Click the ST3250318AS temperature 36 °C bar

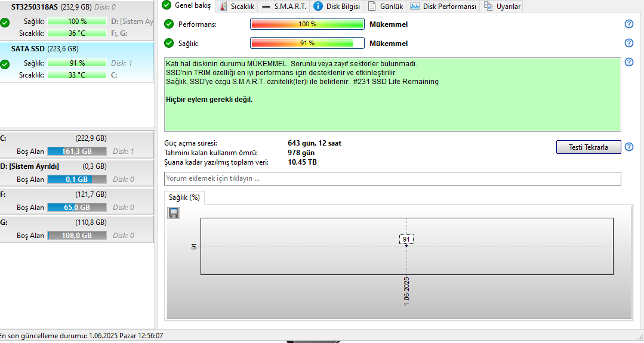coord(77,33)
